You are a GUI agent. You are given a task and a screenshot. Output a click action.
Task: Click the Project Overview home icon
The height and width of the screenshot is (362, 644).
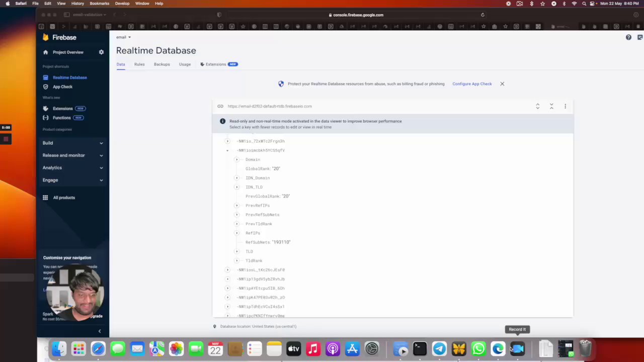(x=46, y=52)
